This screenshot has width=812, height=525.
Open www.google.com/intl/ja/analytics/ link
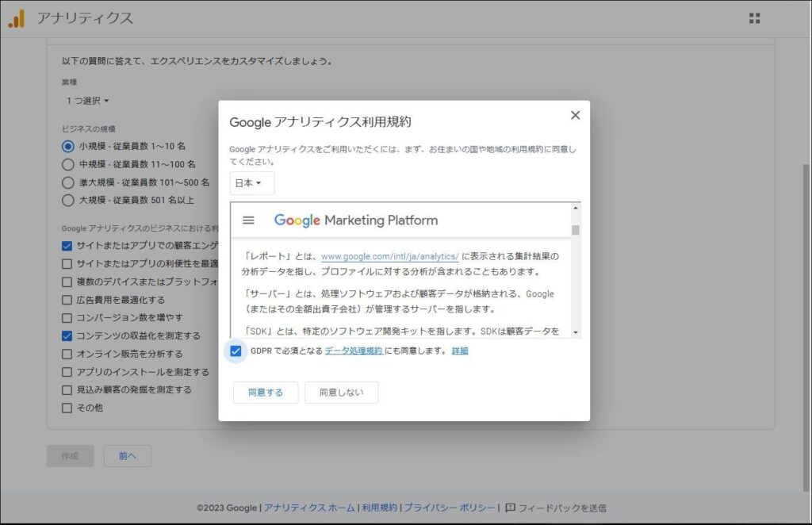click(390, 256)
